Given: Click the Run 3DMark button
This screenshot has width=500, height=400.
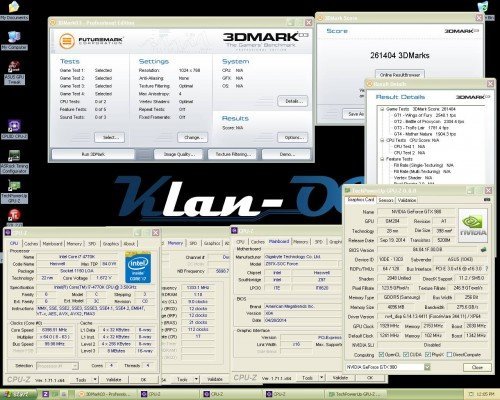Looking at the screenshot, I should pos(93,154).
